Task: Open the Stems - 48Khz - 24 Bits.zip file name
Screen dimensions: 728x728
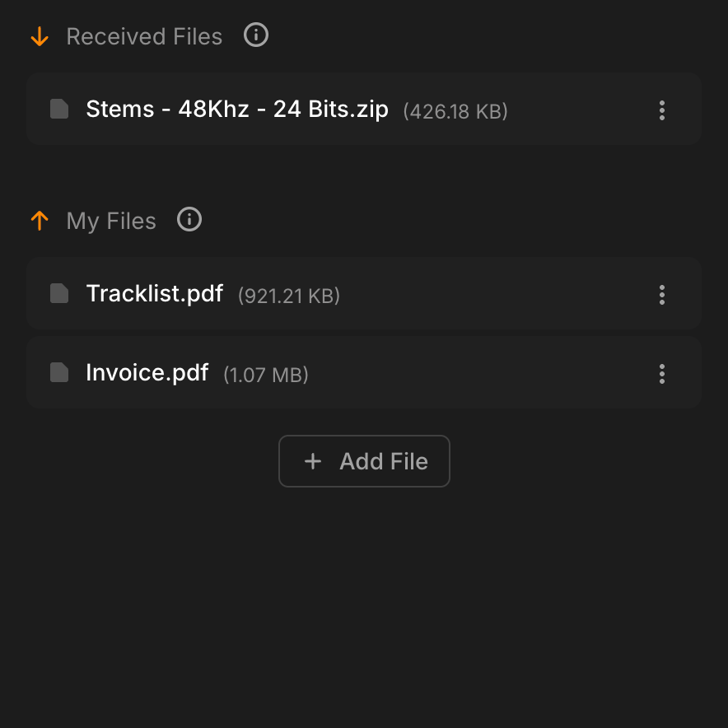Action: click(237, 110)
